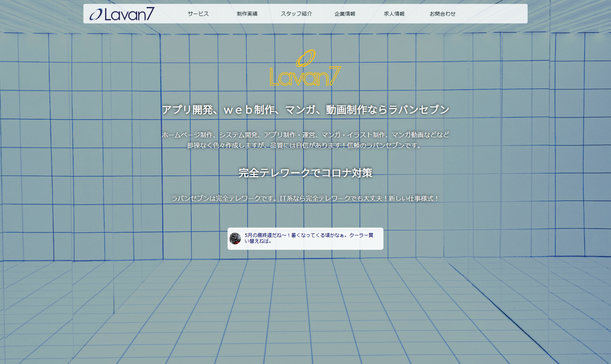Click the Lavan7 logo in navigation bar

[x=122, y=14]
